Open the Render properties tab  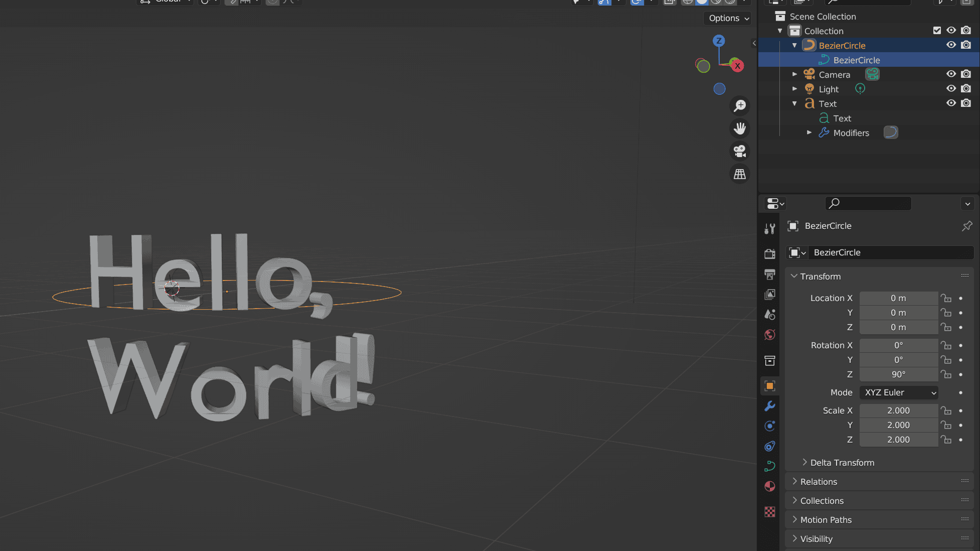(770, 254)
